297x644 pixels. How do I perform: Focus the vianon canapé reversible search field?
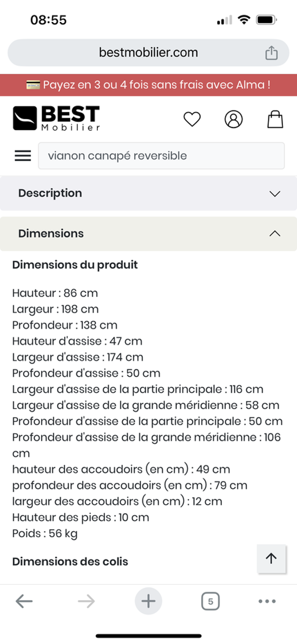pyautogui.click(x=161, y=156)
